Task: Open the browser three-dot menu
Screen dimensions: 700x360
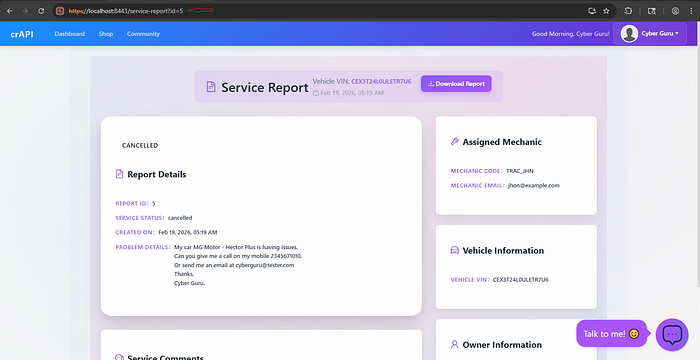Action: coord(691,11)
